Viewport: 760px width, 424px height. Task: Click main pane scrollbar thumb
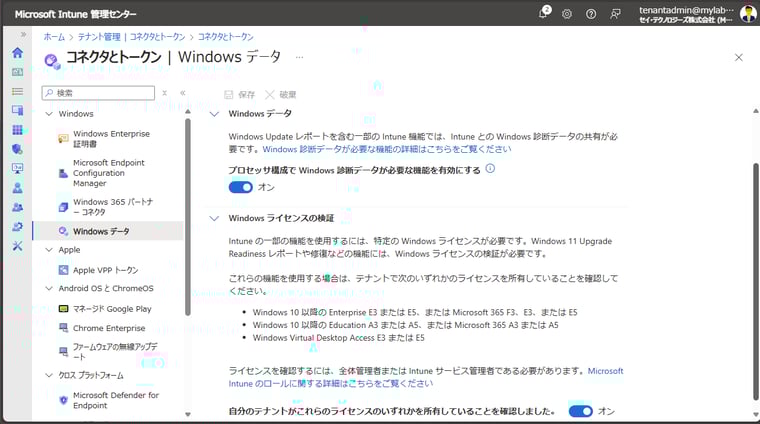click(x=756, y=282)
